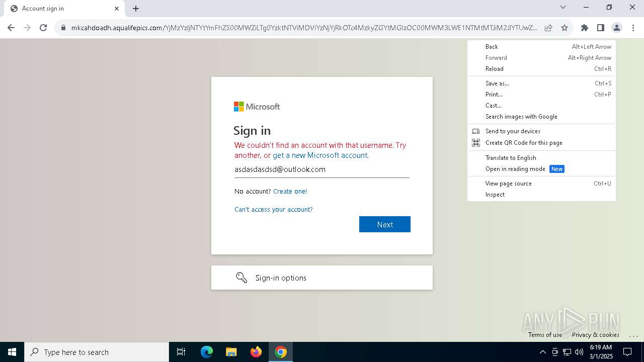Open File Explorer from taskbar
Screen dimensions: 644x362
point(231,352)
